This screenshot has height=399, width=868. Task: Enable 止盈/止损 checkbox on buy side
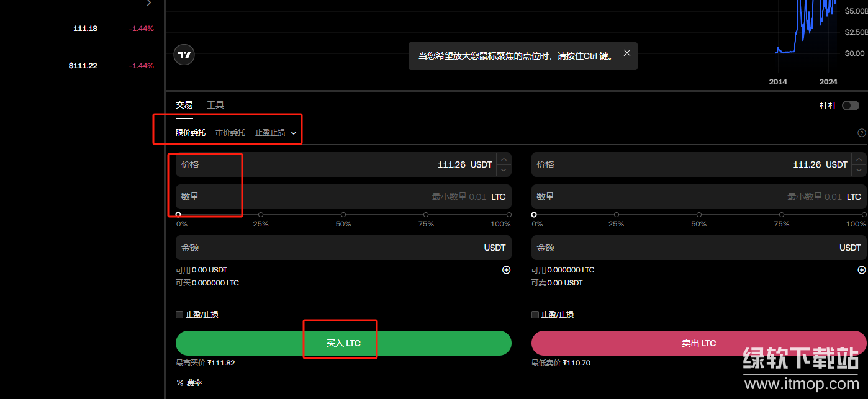(x=179, y=315)
